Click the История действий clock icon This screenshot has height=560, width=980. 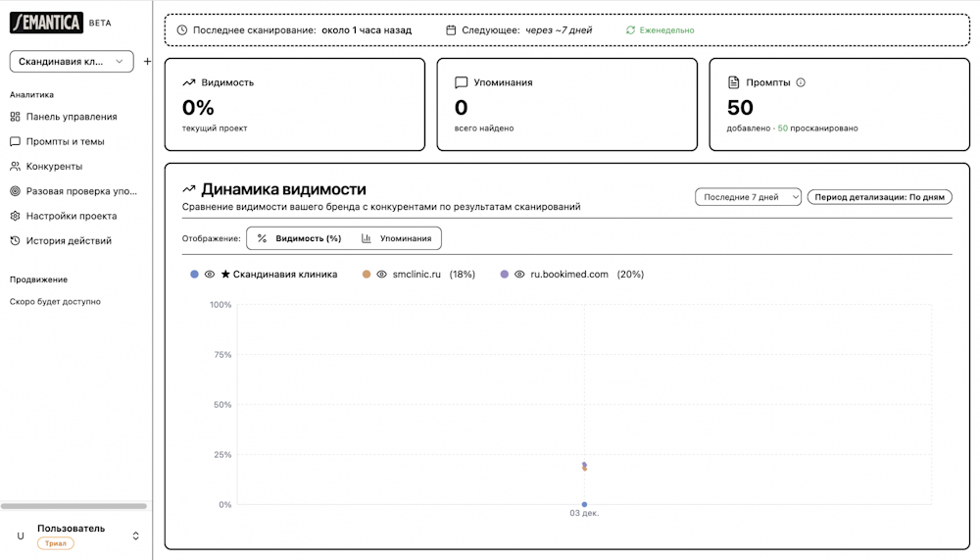[x=16, y=241]
